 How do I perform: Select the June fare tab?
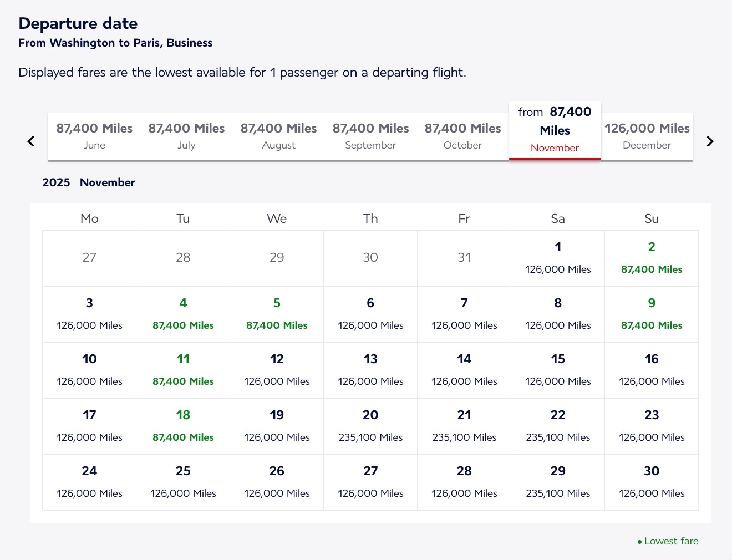pos(94,136)
